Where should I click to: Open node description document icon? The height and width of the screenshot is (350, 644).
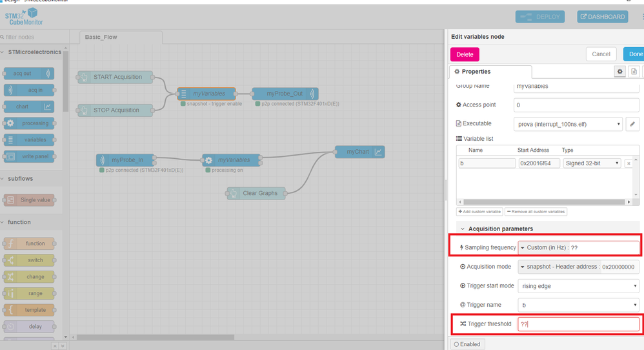pyautogui.click(x=634, y=72)
